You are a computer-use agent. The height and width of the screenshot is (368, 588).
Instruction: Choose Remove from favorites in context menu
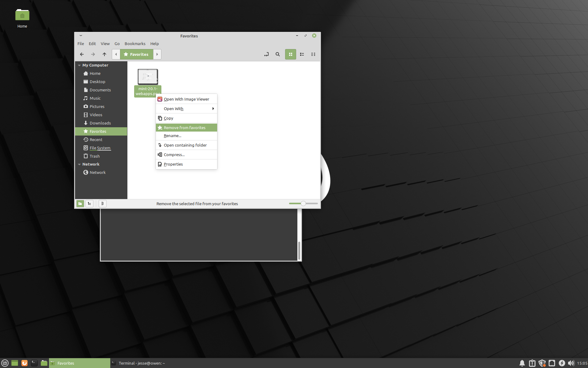[x=187, y=128]
